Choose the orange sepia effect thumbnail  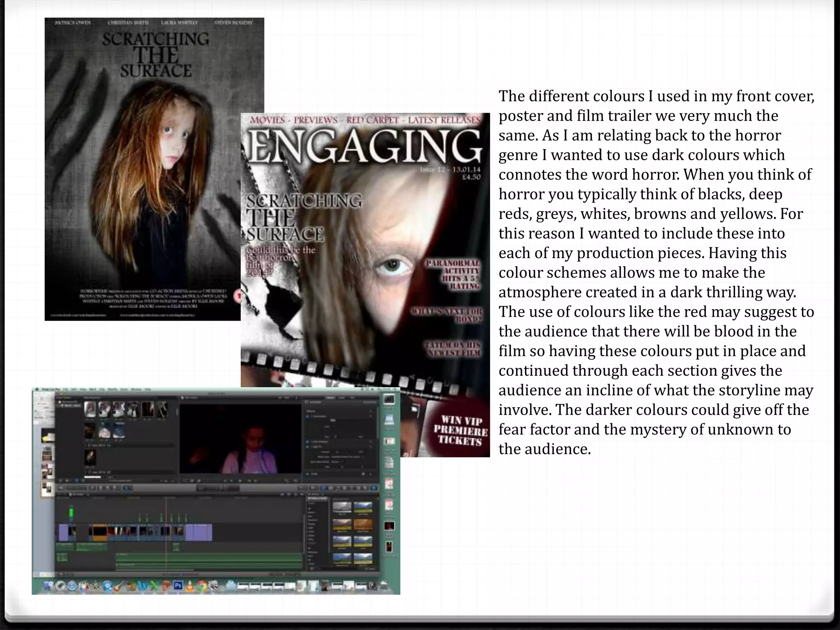tap(363, 525)
